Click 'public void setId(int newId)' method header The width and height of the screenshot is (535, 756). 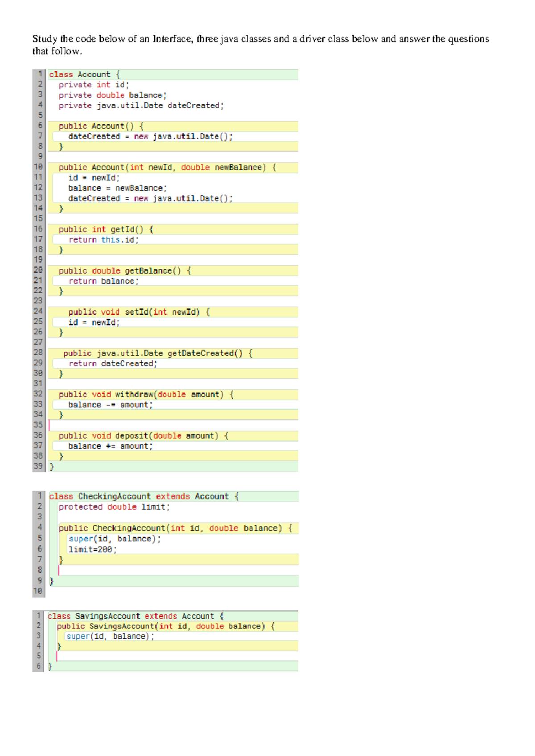(139, 312)
